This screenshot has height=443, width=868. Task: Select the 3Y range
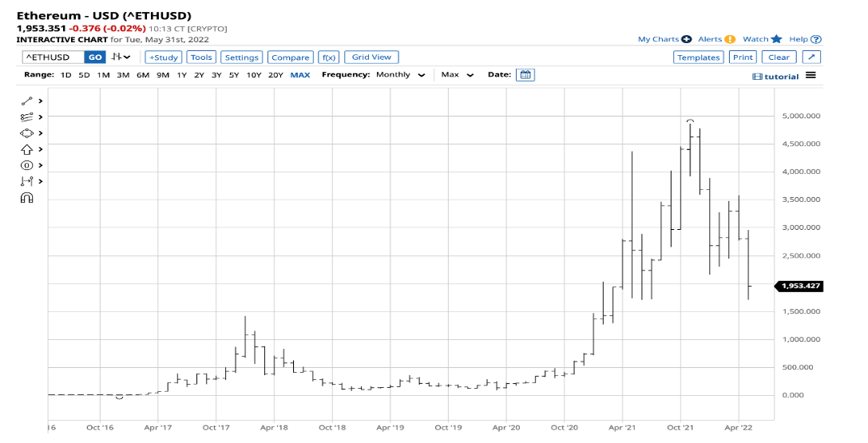[216, 75]
